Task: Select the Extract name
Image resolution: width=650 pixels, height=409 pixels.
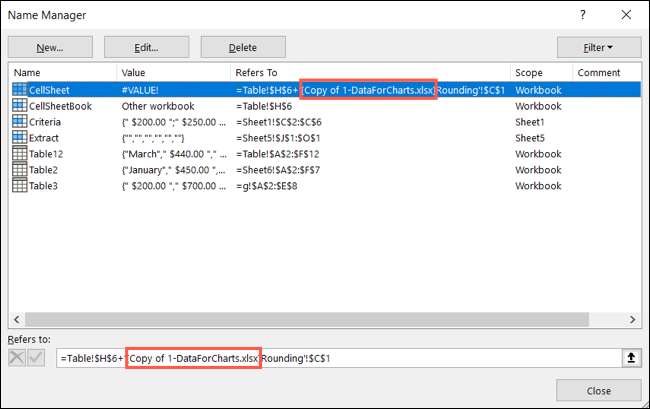Action: click(44, 138)
